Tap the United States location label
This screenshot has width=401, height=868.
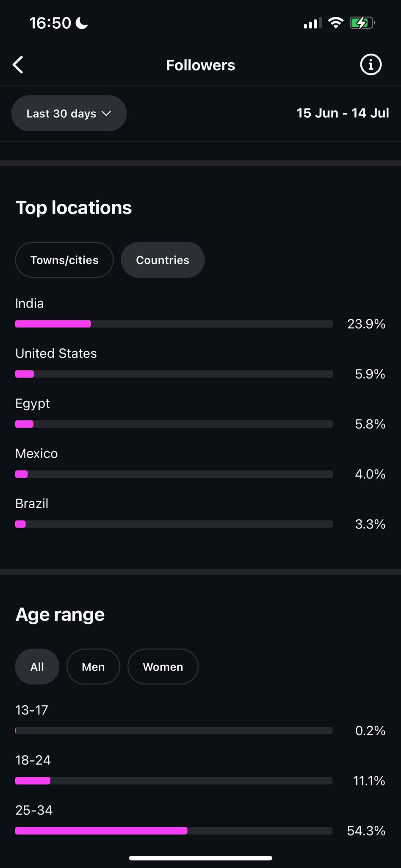56,353
